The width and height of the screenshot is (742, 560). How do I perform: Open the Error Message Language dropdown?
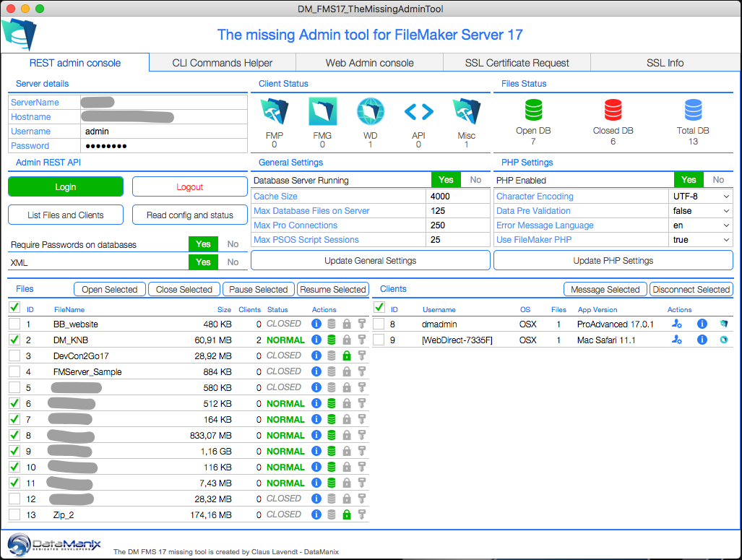(701, 225)
